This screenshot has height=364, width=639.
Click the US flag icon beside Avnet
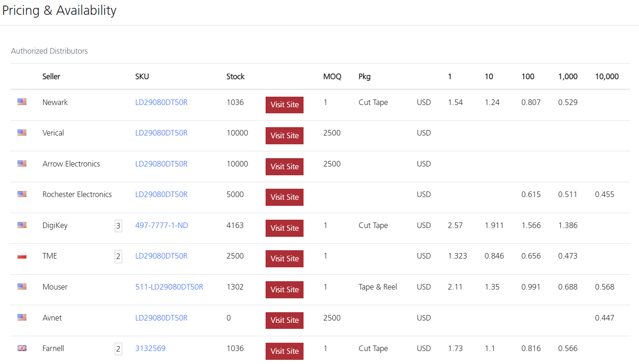[22, 318]
